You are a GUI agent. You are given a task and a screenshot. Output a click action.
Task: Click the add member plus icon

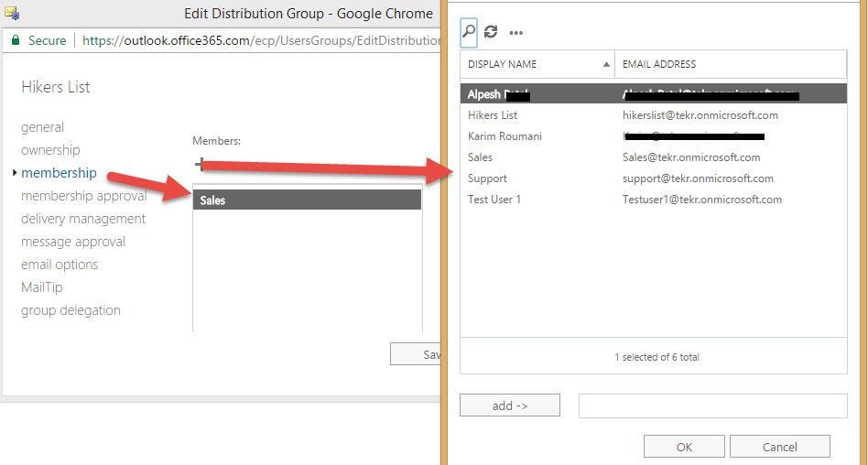point(200,164)
